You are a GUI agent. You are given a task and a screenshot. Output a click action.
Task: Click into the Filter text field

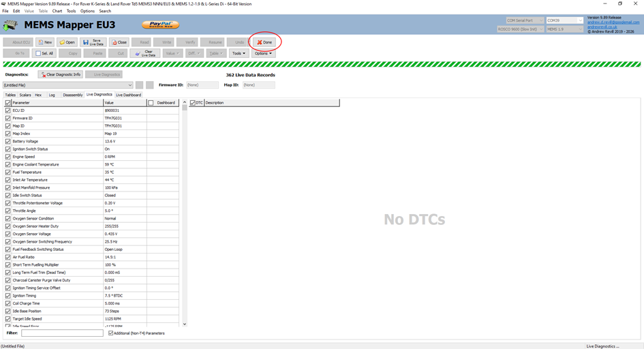click(x=62, y=333)
